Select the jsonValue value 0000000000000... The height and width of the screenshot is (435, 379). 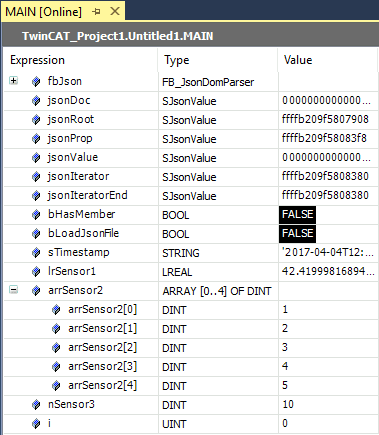pyautogui.click(x=326, y=157)
